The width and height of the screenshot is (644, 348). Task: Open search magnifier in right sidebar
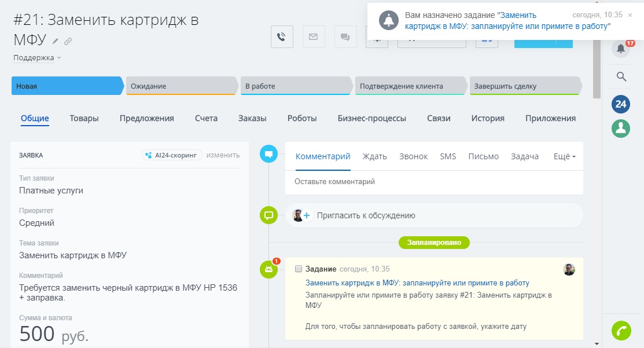tap(621, 76)
